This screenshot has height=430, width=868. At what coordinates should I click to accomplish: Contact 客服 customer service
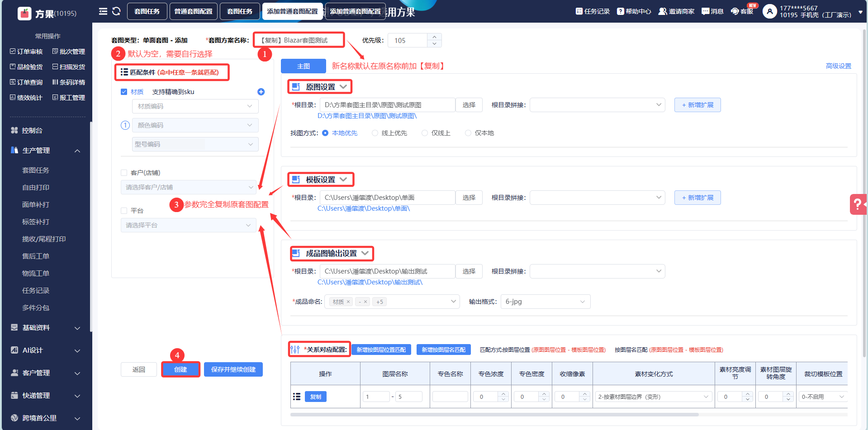click(x=742, y=11)
